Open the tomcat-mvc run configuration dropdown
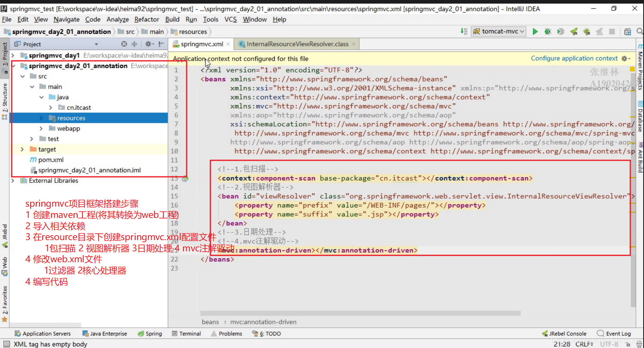This screenshot has width=644, height=348. 499,31
